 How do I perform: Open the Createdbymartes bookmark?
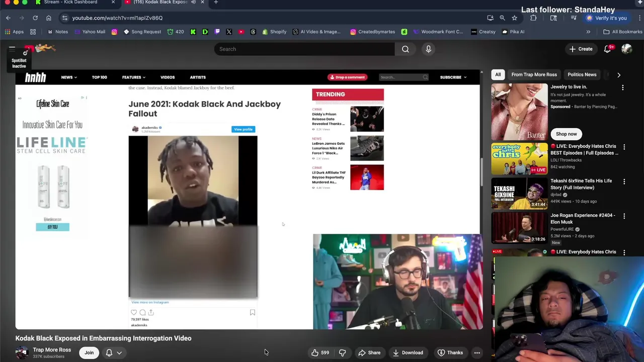coord(372,32)
